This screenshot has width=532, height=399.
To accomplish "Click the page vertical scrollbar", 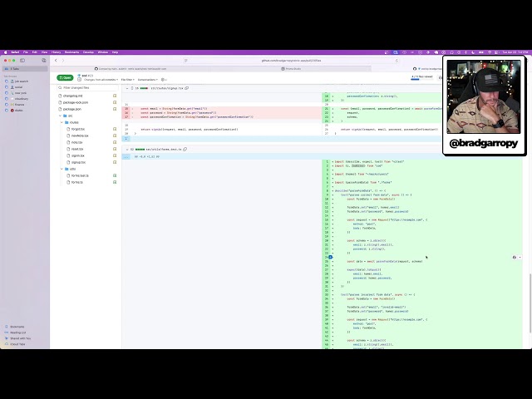I will click(x=530, y=303).
